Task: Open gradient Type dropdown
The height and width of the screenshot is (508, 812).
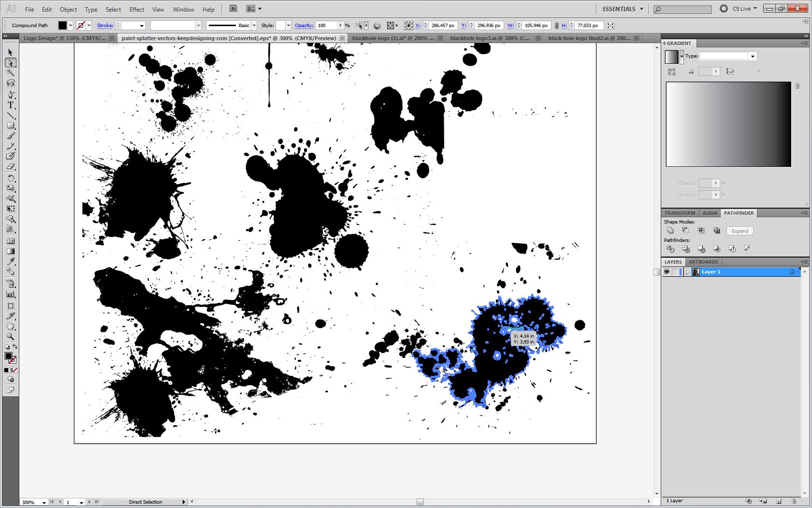Action: 753,57
